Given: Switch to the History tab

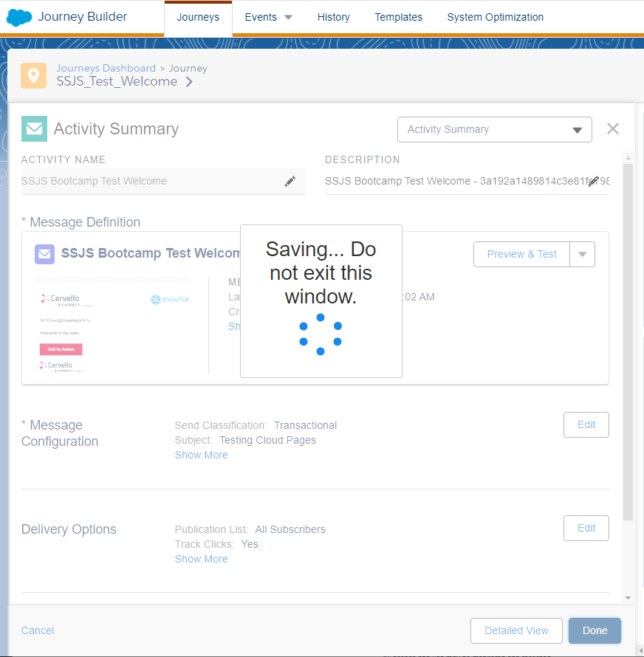Looking at the screenshot, I should (333, 17).
